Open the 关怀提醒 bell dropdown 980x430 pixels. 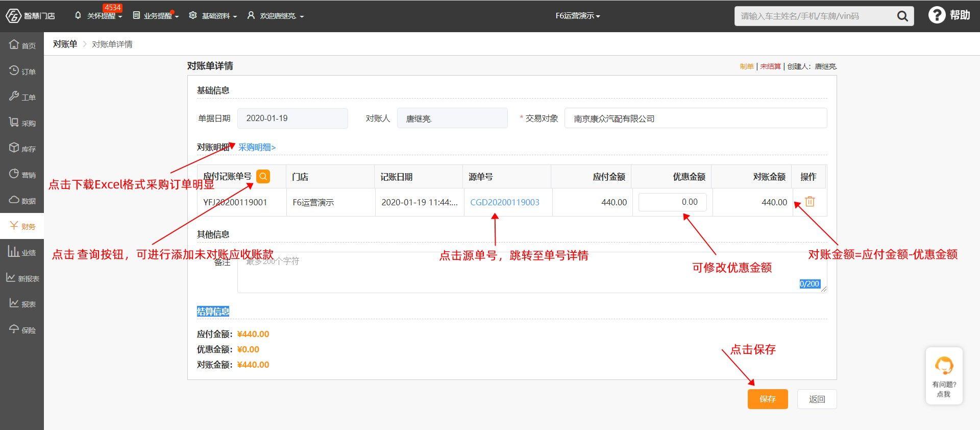pyautogui.click(x=99, y=16)
